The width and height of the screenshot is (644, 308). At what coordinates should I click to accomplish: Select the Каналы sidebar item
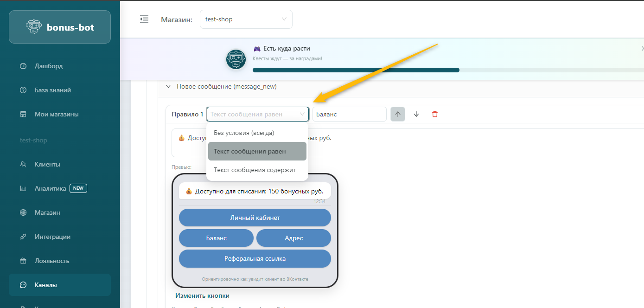[x=60, y=285]
